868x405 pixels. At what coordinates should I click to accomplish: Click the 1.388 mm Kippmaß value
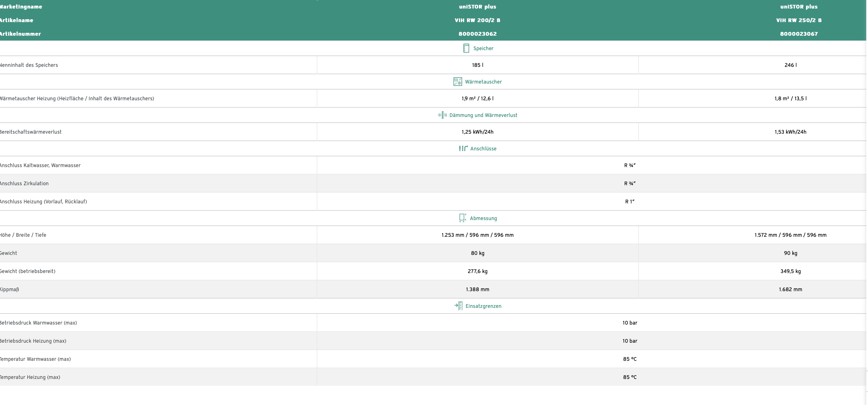point(477,289)
